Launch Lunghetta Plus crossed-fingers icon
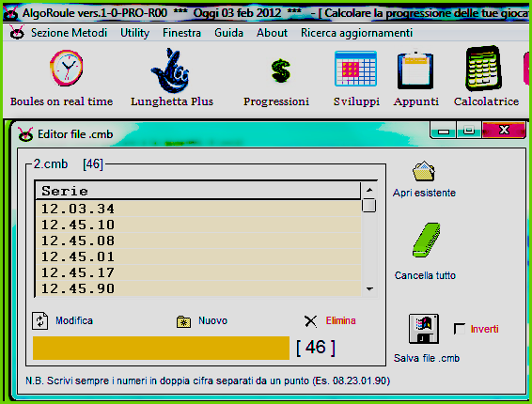This screenshot has height=404, width=532. click(170, 70)
